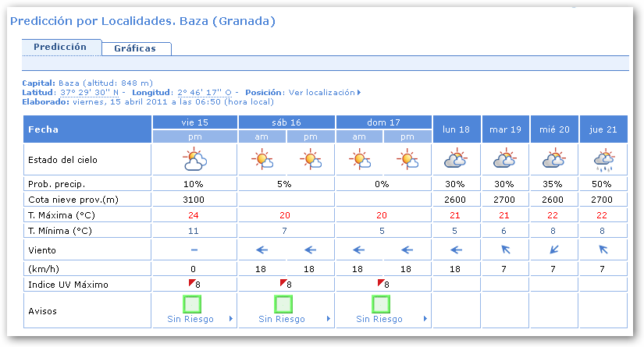The height and width of the screenshot is (347, 644).
Task: Click the Monday 18 wind arrow icon
Action: click(x=456, y=250)
